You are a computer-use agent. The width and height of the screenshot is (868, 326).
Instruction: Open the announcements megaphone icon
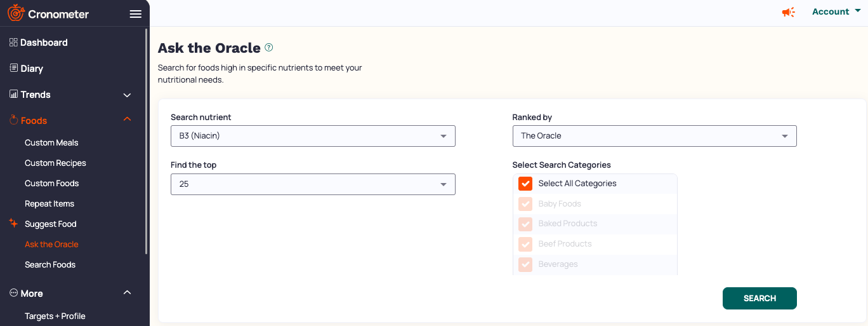click(788, 12)
